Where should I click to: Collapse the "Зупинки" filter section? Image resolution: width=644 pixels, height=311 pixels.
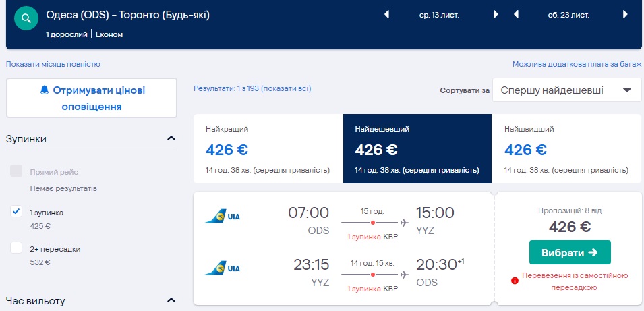(171, 138)
